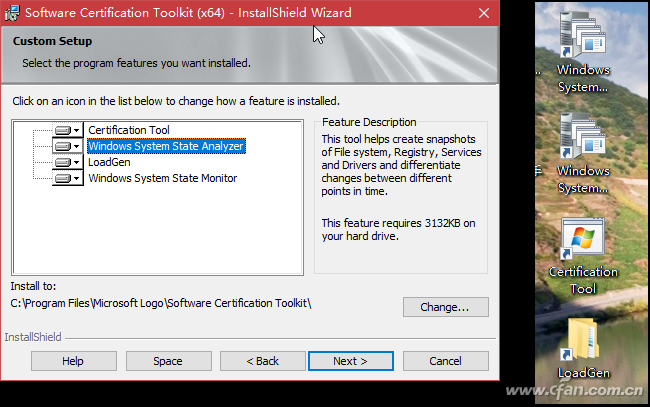
Task: Click the install path text
Action: 161,303
